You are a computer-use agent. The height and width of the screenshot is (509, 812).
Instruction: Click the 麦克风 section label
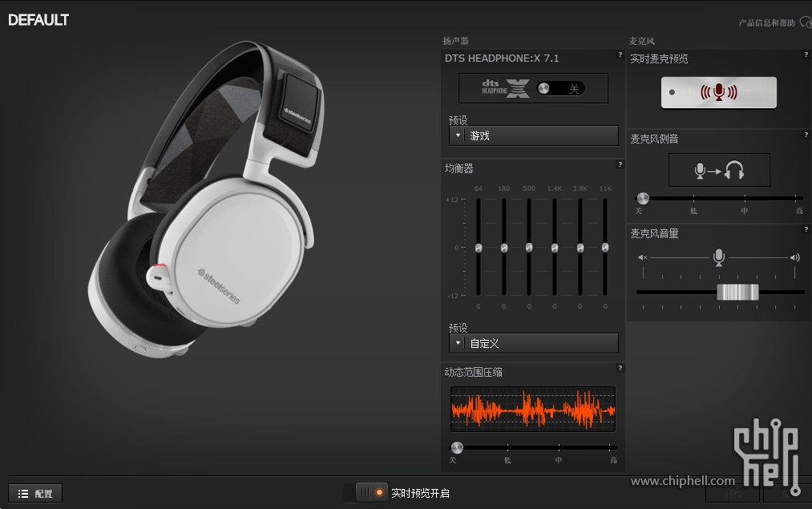[641, 41]
